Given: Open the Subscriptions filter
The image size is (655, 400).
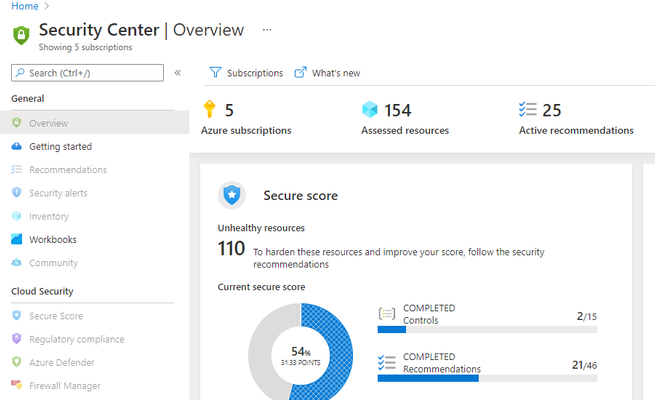Looking at the screenshot, I should point(246,73).
